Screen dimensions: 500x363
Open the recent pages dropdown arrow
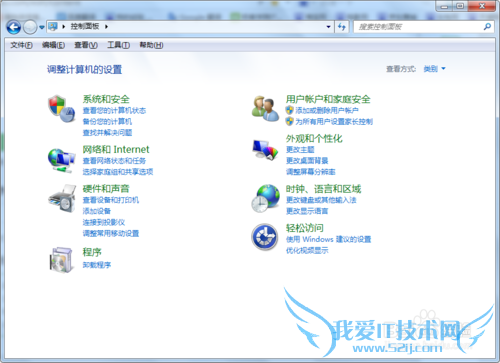(42, 27)
